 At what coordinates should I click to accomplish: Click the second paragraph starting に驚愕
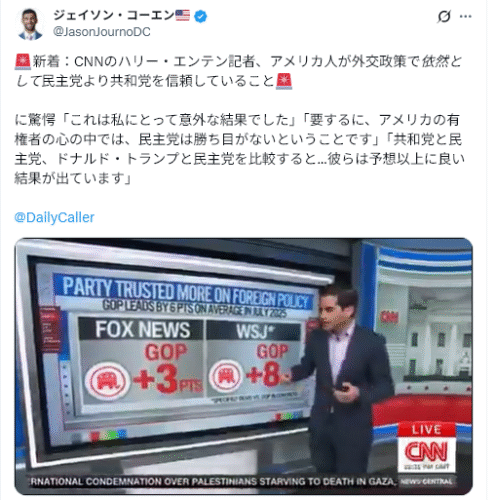point(239,149)
